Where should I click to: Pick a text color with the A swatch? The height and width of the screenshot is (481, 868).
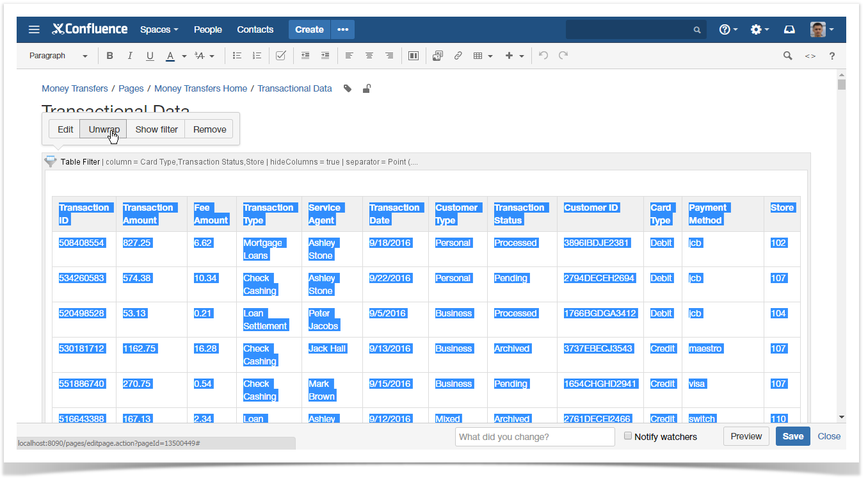[x=170, y=56]
